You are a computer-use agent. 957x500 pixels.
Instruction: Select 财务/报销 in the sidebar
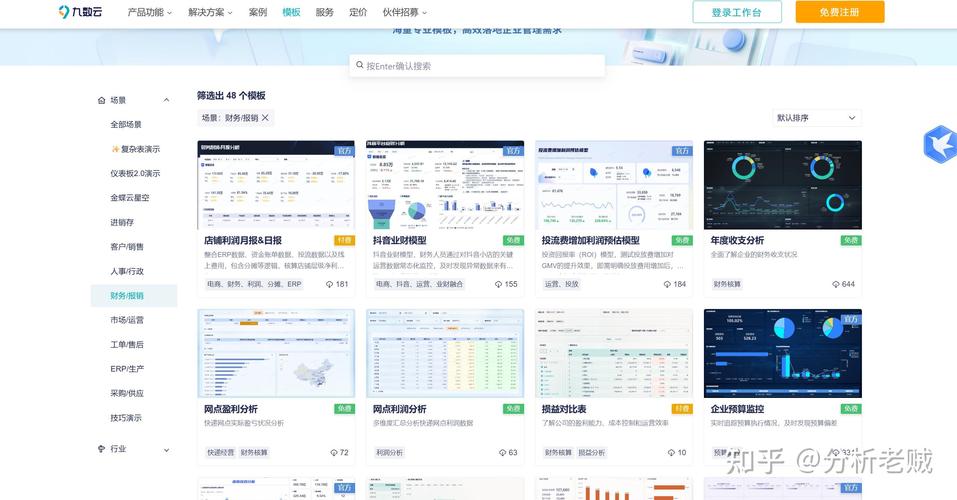click(134, 295)
